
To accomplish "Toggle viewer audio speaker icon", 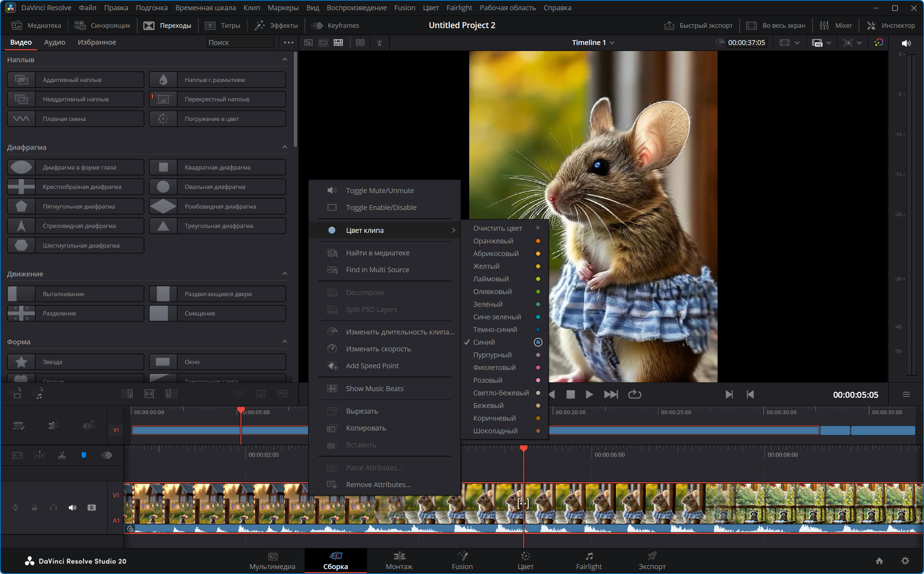I will (906, 43).
